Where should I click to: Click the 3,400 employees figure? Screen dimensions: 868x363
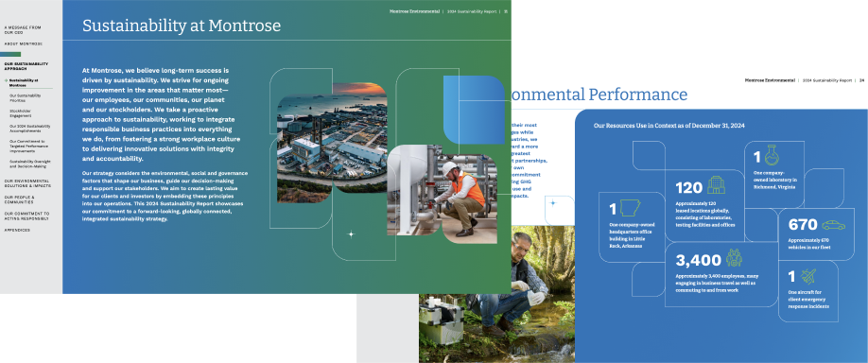(698, 260)
